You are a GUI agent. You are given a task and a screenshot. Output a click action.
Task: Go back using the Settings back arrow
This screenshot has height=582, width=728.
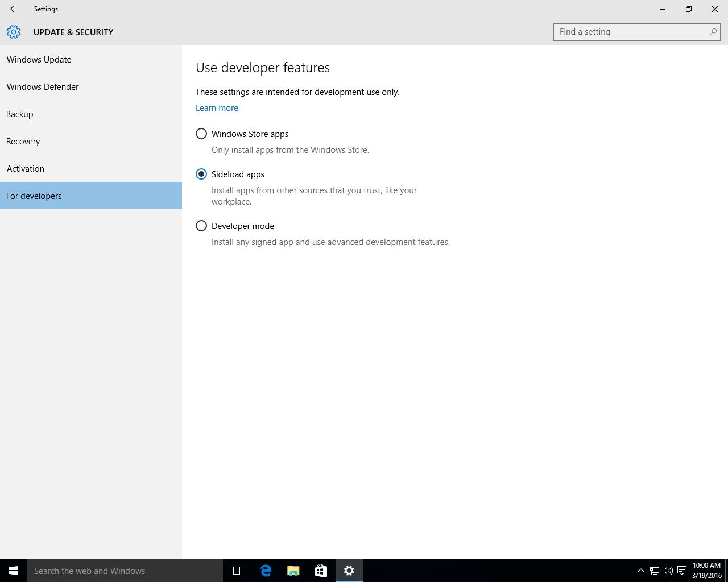click(14, 9)
